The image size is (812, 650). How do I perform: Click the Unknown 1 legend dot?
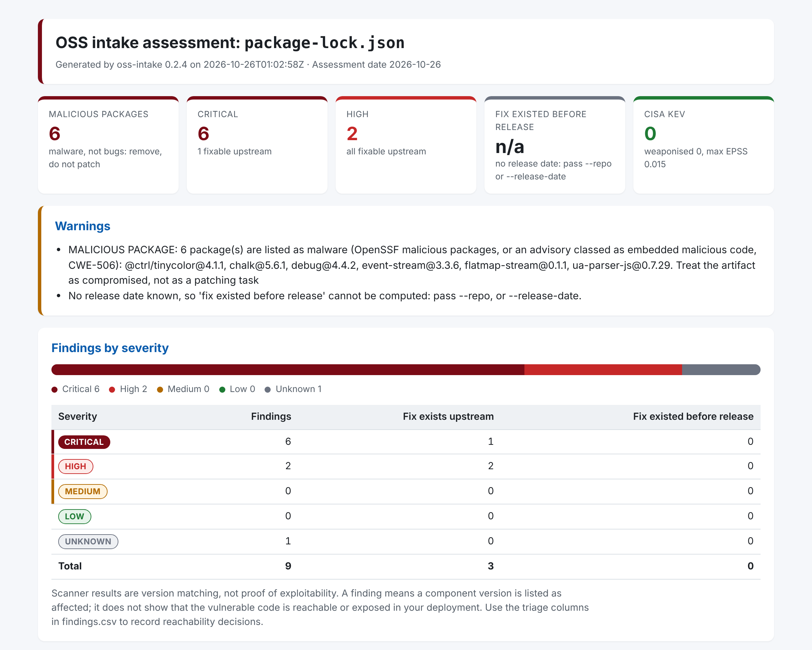(x=268, y=390)
